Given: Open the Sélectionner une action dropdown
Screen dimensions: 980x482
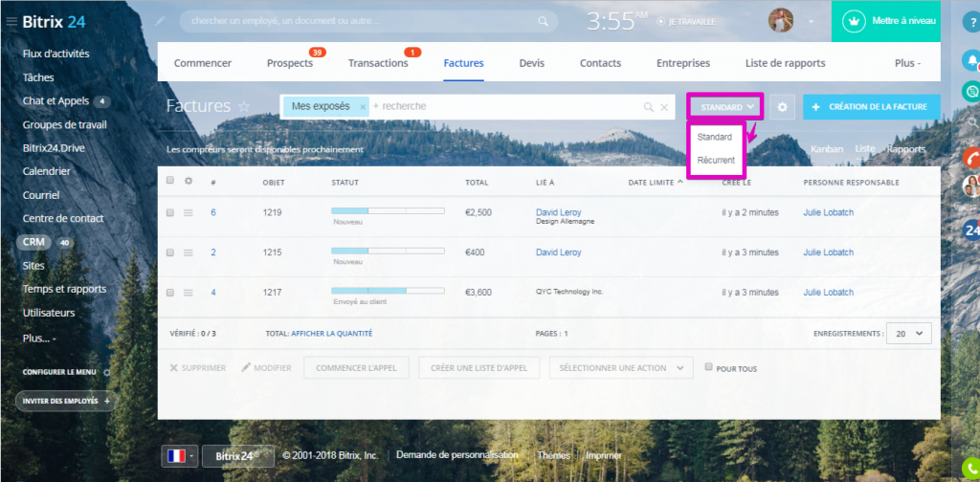Looking at the screenshot, I should (x=621, y=368).
